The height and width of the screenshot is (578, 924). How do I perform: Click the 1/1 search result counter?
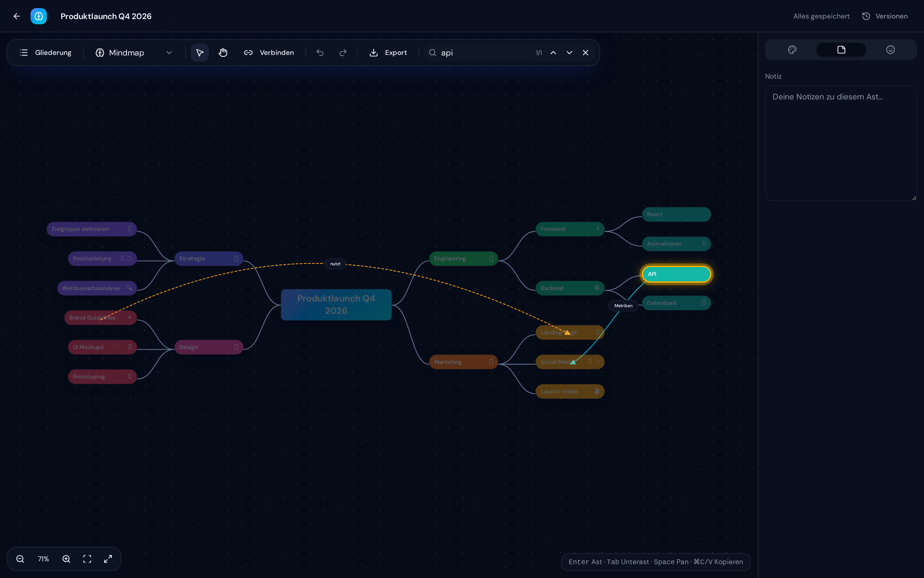(539, 53)
